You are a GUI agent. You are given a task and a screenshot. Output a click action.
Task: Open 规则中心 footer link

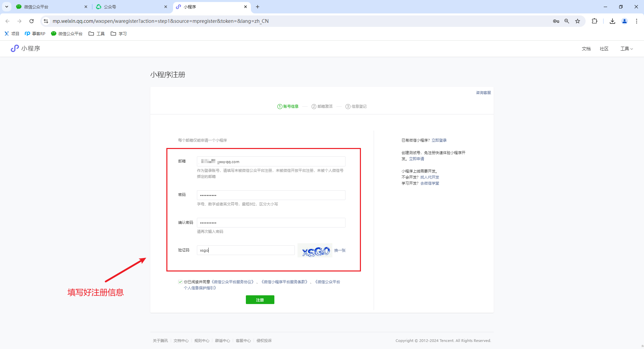[202, 341]
